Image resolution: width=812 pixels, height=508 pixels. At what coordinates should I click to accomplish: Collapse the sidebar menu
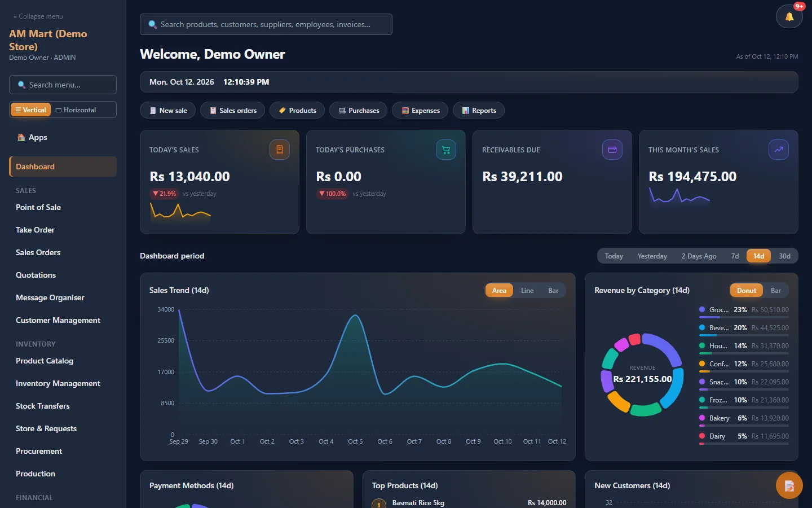pyautogui.click(x=38, y=16)
